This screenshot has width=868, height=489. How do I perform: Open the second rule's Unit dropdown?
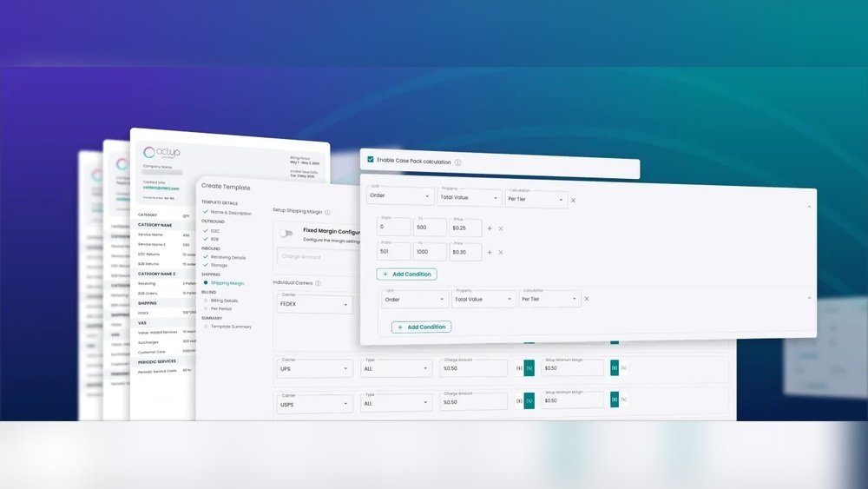(x=415, y=300)
